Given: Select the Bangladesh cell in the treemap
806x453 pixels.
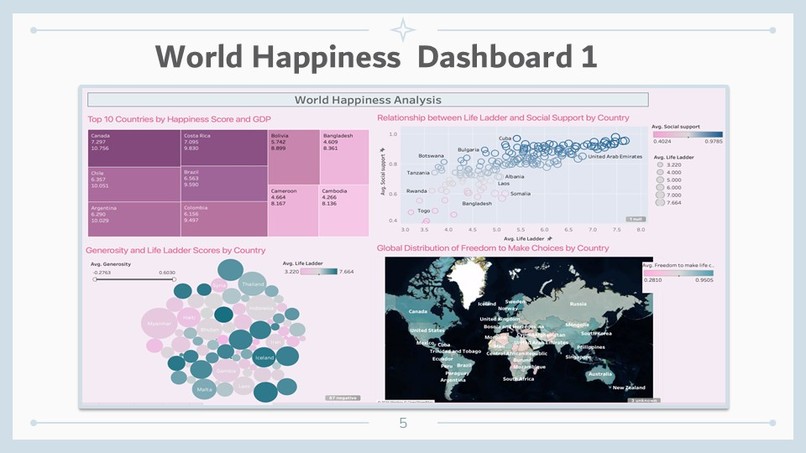Looking at the screenshot, I should 344,157.
